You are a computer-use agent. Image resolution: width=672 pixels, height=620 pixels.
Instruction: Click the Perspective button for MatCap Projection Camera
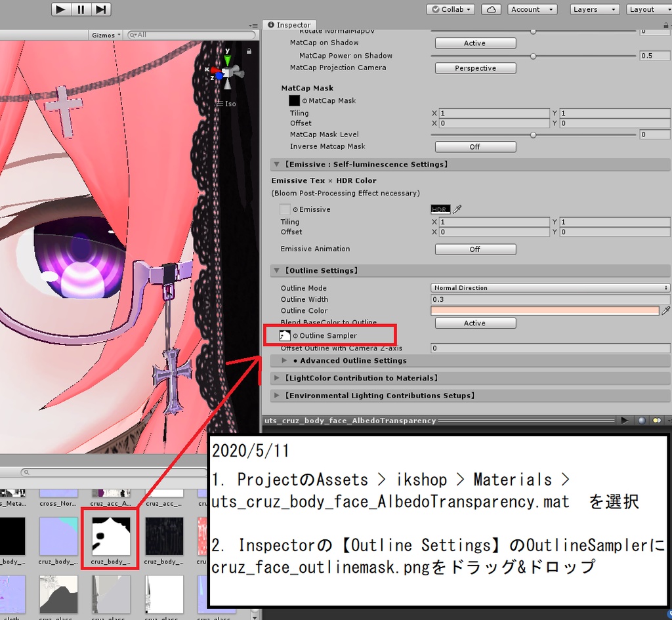pyautogui.click(x=474, y=68)
